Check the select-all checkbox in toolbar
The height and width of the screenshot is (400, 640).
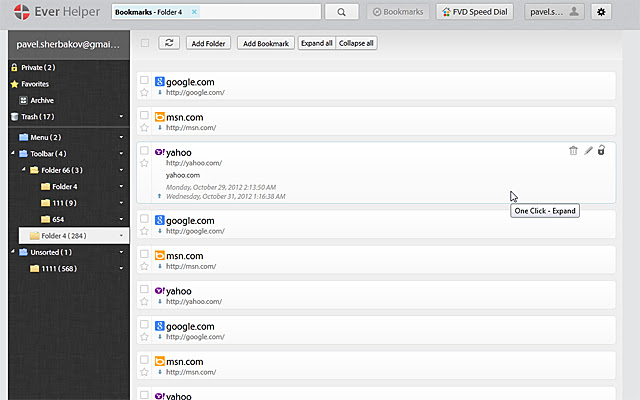click(146, 43)
